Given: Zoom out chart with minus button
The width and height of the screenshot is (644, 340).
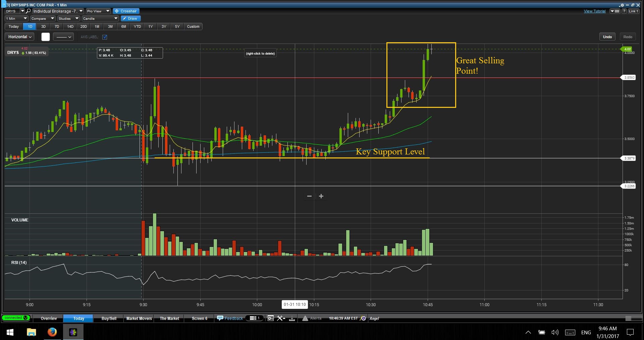Looking at the screenshot, I should [309, 196].
